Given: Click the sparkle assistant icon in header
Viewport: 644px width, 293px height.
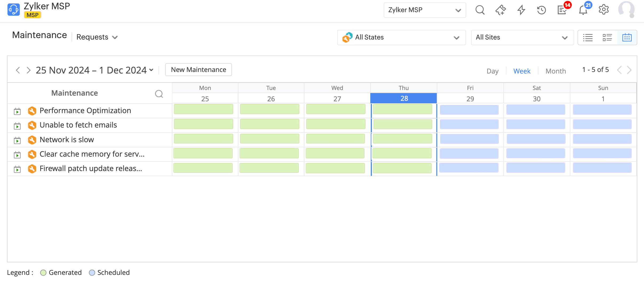Looking at the screenshot, I should [x=500, y=10].
